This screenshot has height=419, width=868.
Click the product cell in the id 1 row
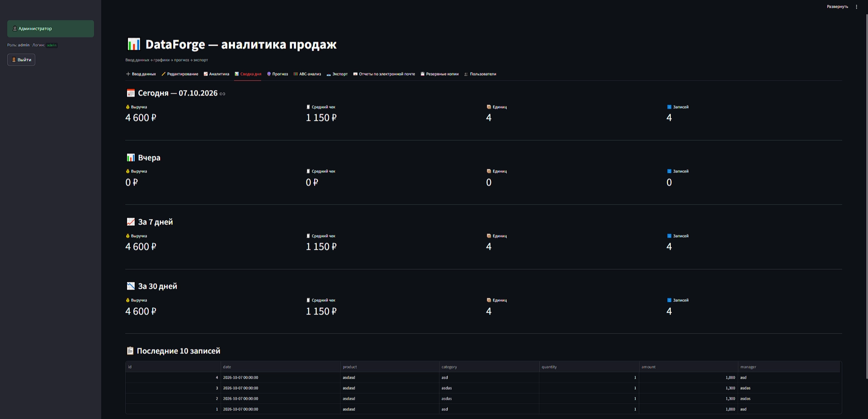(390, 409)
